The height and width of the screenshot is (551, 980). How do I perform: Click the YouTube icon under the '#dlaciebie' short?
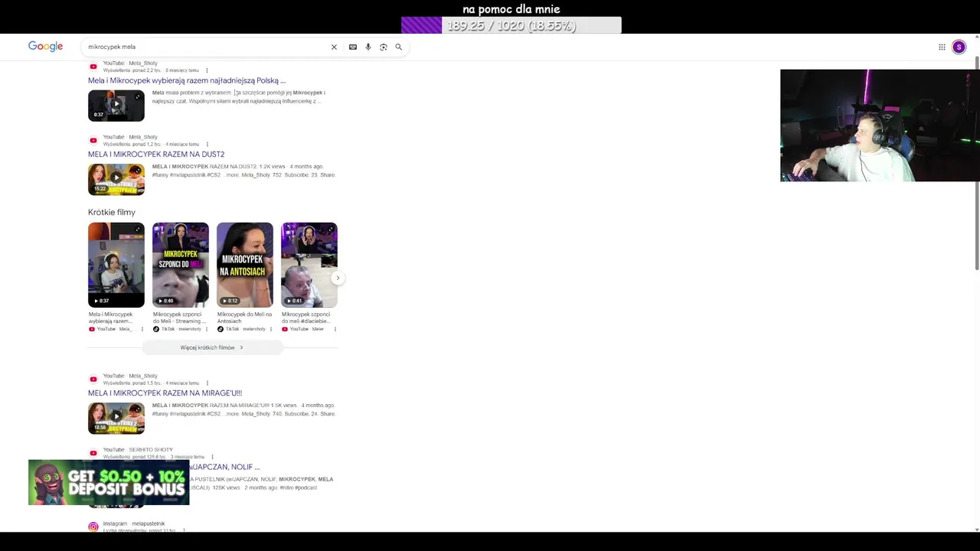285,329
